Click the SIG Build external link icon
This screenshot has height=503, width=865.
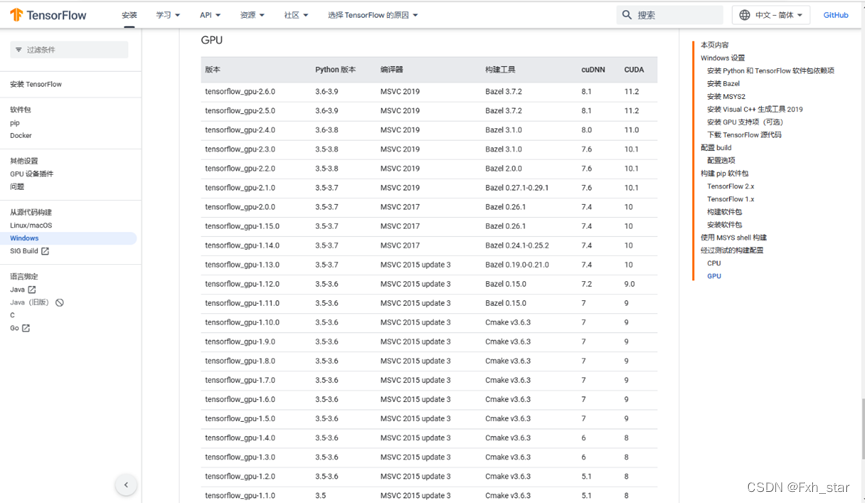point(45,251)
